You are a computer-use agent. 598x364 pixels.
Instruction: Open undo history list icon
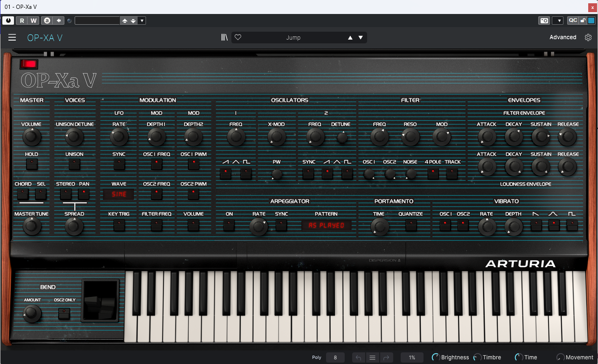pyautogui.click(x=372, y=357)
